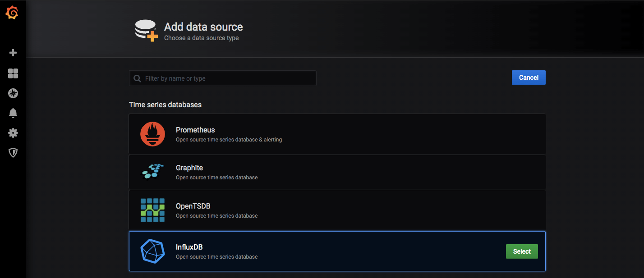
Task: Click the Time series databases heading
Action: (x=165, y=105)
